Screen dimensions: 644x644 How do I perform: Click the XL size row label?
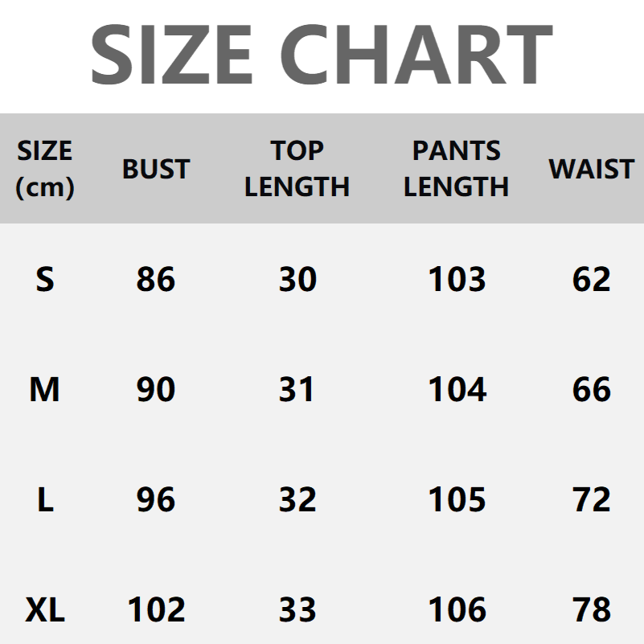pos(45,610)
